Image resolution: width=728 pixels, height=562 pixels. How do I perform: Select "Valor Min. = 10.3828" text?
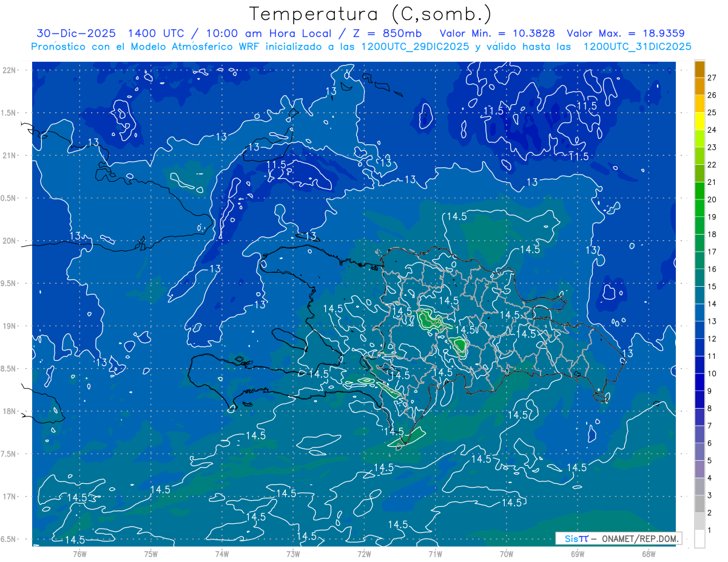497,33
